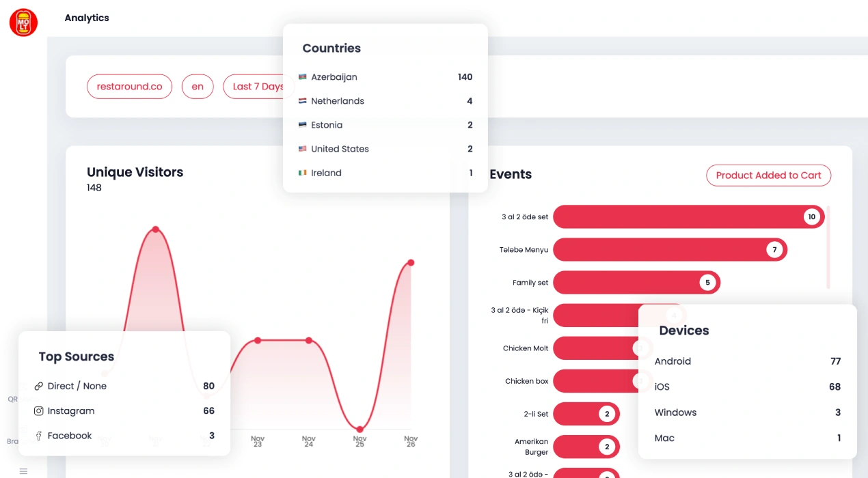
Task: Open the Product Added to Cart dropdown
Action: pyautogui.click(x=768, y=175)
